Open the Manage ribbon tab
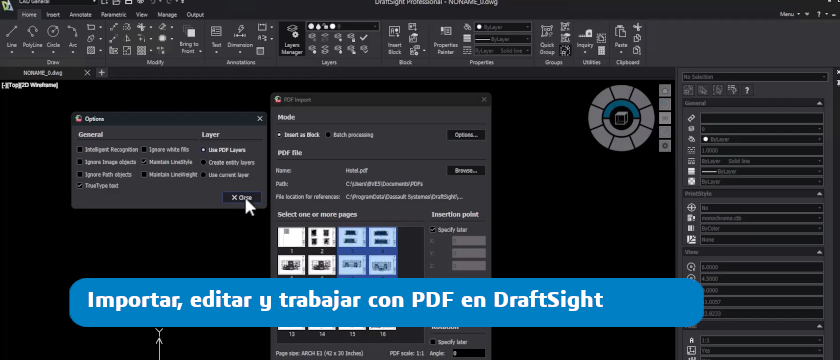840x360 pixels. pos(167,14)
